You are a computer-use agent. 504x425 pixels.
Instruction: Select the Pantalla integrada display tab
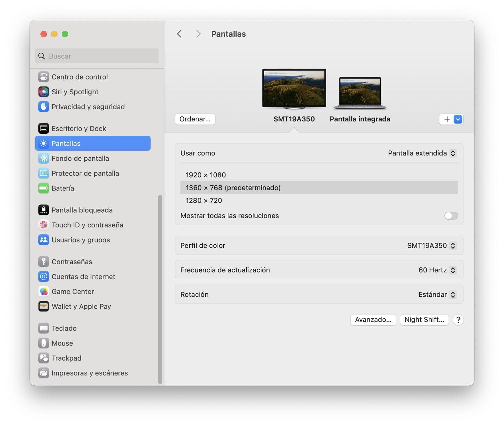pos(360,119)
